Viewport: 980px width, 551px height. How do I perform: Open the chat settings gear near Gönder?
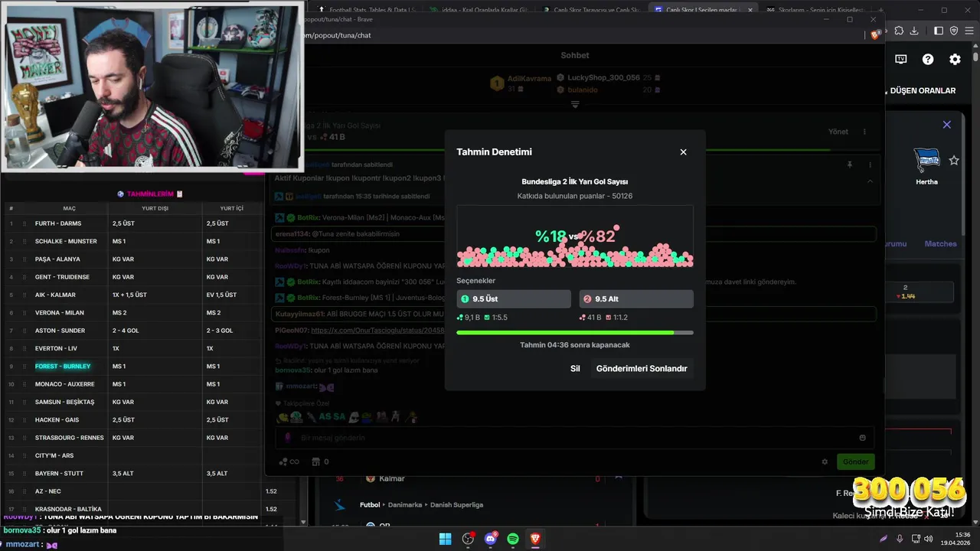pos(825,461)
